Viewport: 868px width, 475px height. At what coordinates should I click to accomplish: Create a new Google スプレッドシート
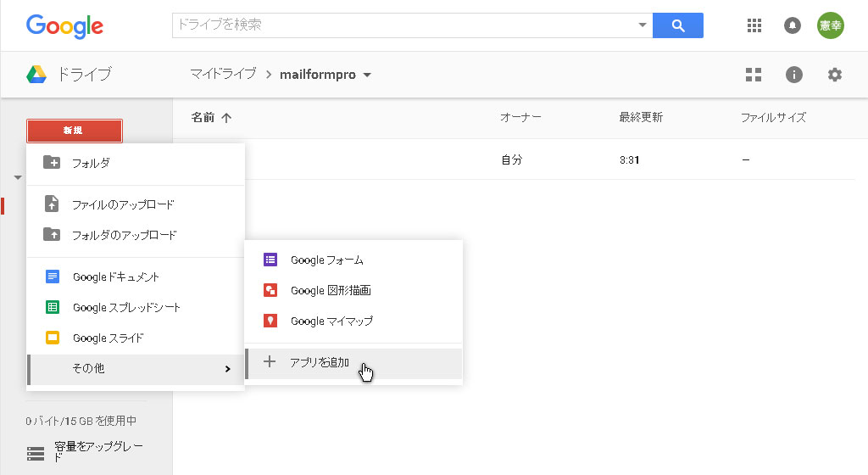(x=126, y=308)
